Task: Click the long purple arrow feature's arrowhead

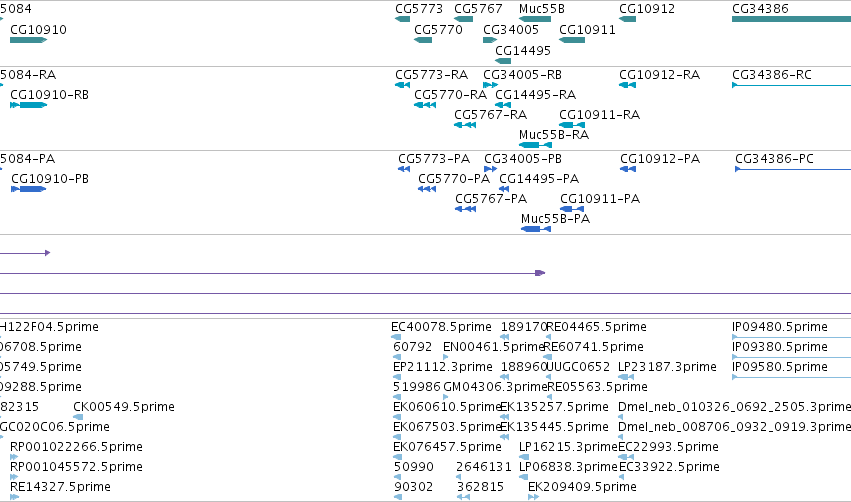Action: pos(540,273)
